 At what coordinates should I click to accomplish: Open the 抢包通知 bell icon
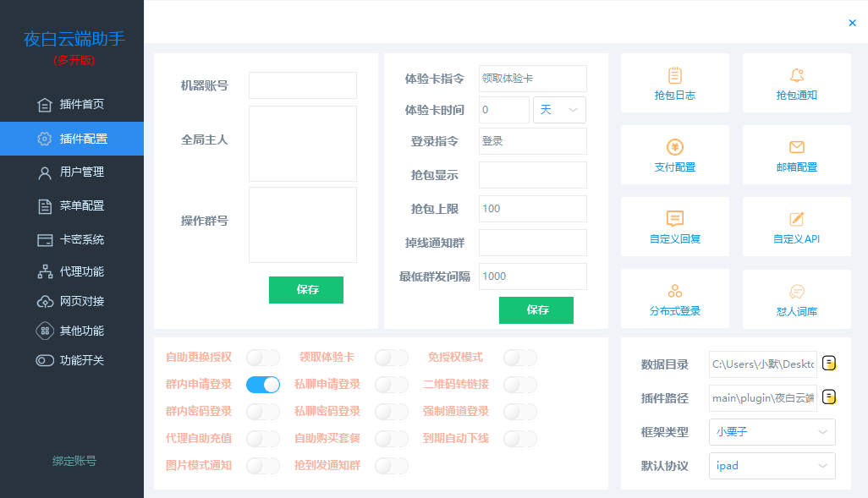(x=796, y=76)
